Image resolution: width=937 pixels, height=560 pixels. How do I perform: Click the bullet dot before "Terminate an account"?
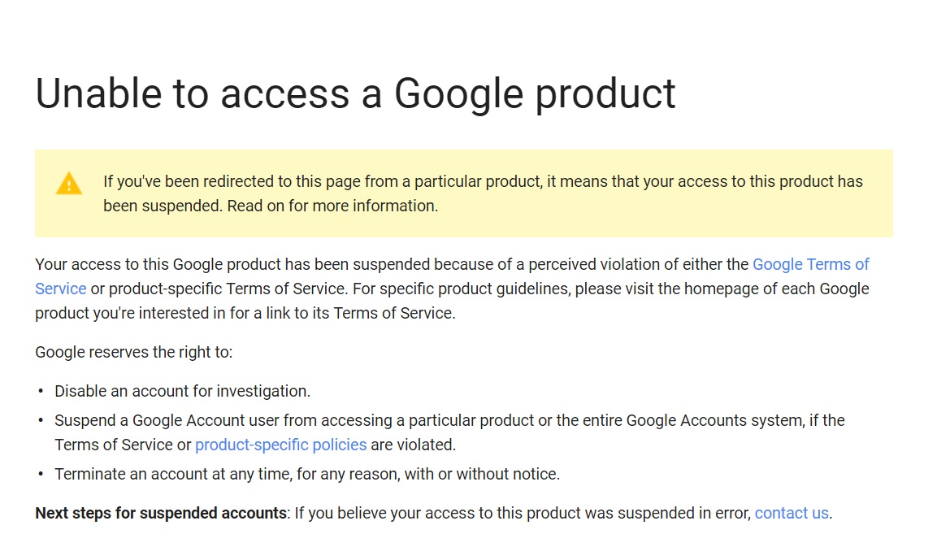(x=41, y=474)
